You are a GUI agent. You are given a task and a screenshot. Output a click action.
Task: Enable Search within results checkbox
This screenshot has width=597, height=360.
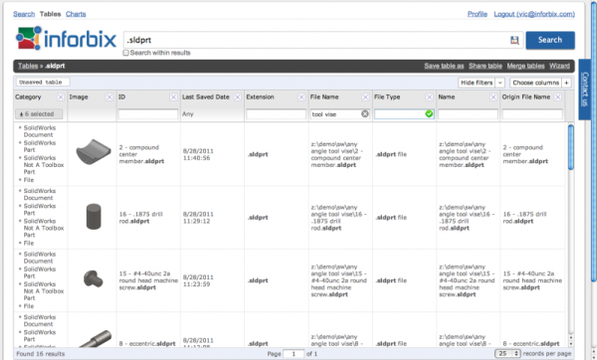(x=126, y=53)
